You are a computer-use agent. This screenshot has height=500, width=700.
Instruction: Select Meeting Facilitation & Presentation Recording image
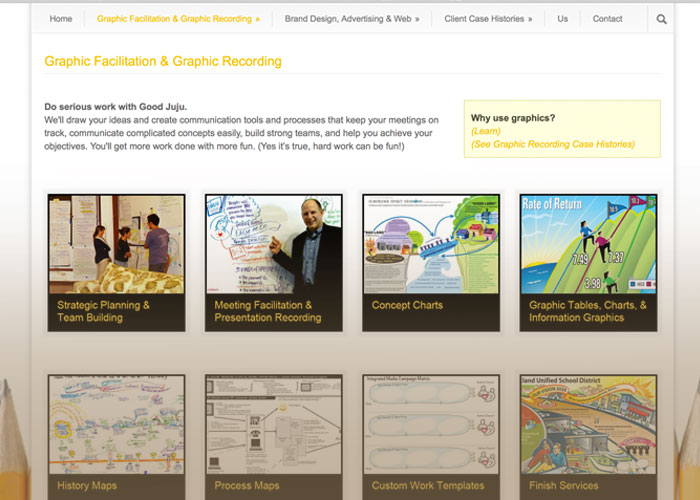coord(274,244)
